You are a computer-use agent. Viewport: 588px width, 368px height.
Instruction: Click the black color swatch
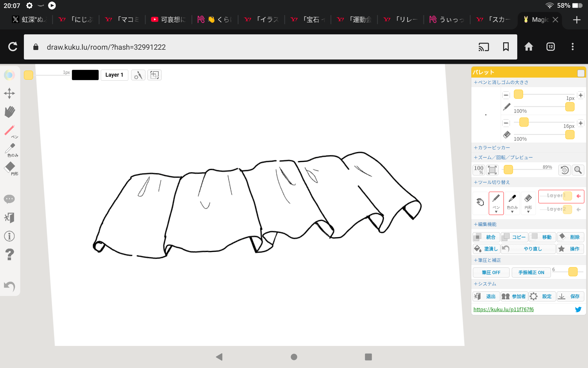[85, 75]
